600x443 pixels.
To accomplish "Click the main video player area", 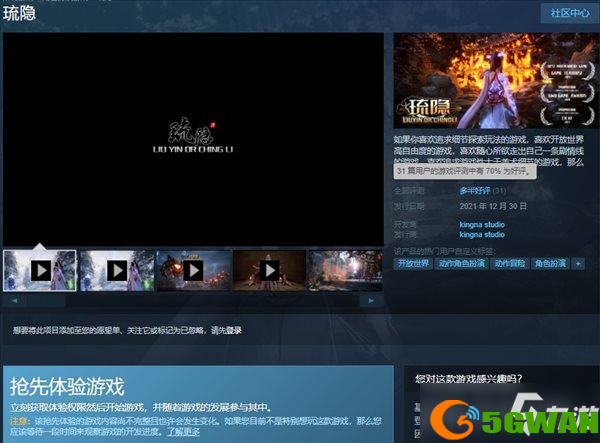I will (x=193, y=139).
